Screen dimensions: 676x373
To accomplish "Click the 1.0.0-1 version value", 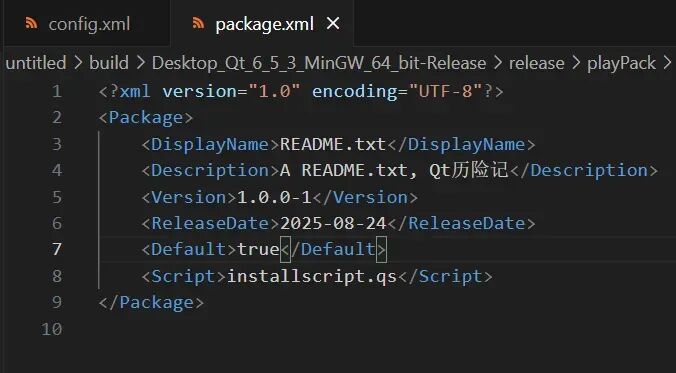I will click(x=274, y=197).
